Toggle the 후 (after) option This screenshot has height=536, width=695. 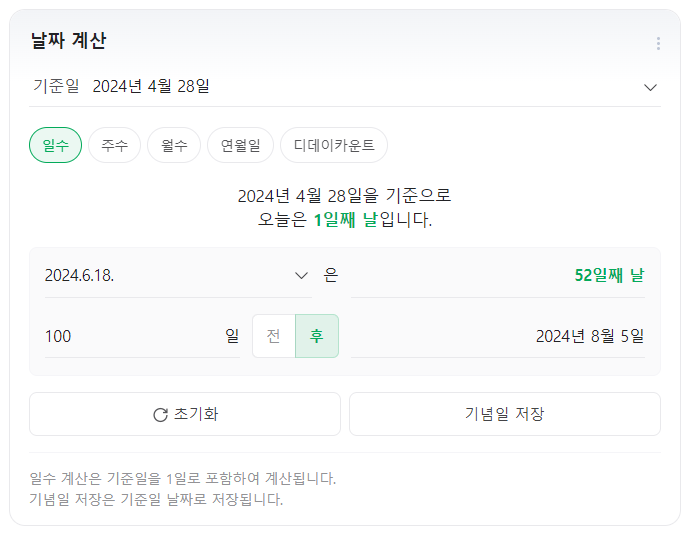(317, 336)
